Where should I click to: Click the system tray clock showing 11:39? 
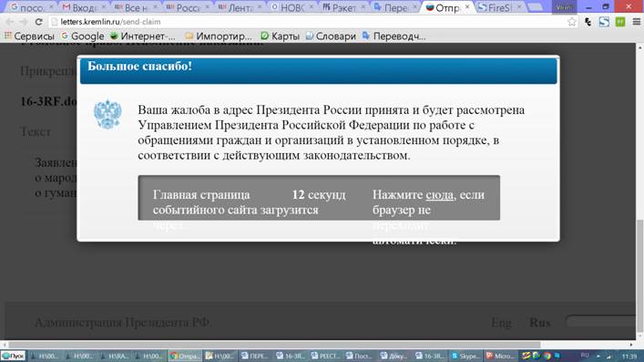click(x=629, y=357)
